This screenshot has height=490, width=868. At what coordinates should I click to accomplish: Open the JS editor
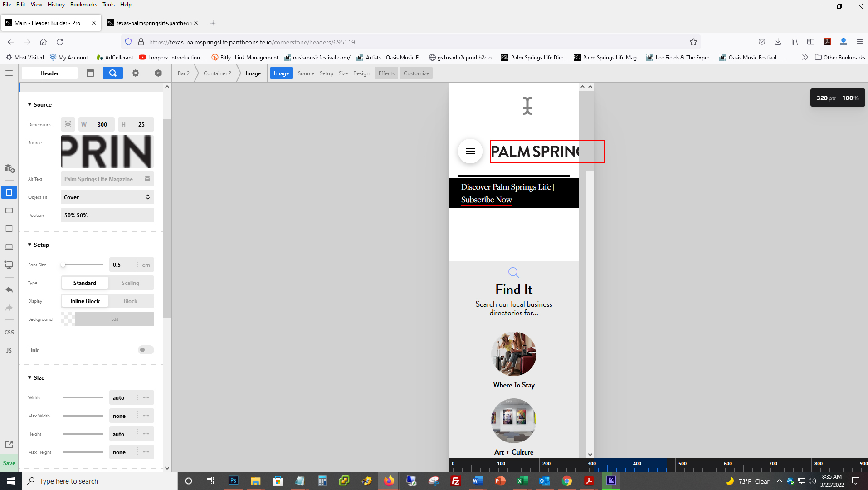9,350
